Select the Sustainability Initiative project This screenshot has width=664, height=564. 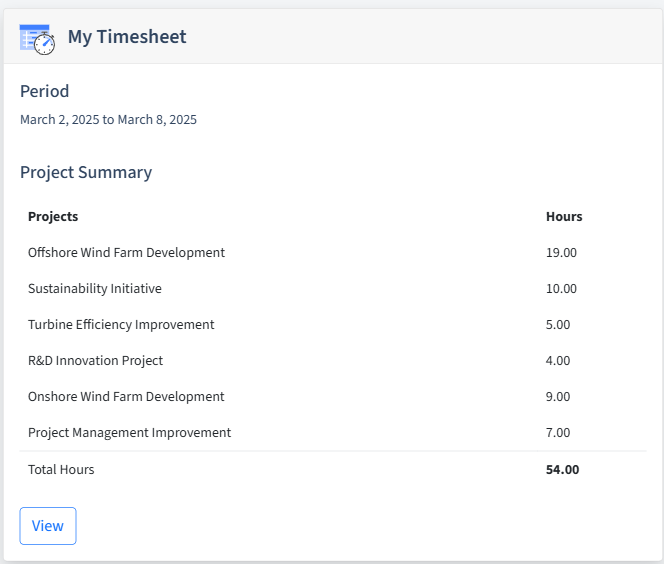point(95,288)
